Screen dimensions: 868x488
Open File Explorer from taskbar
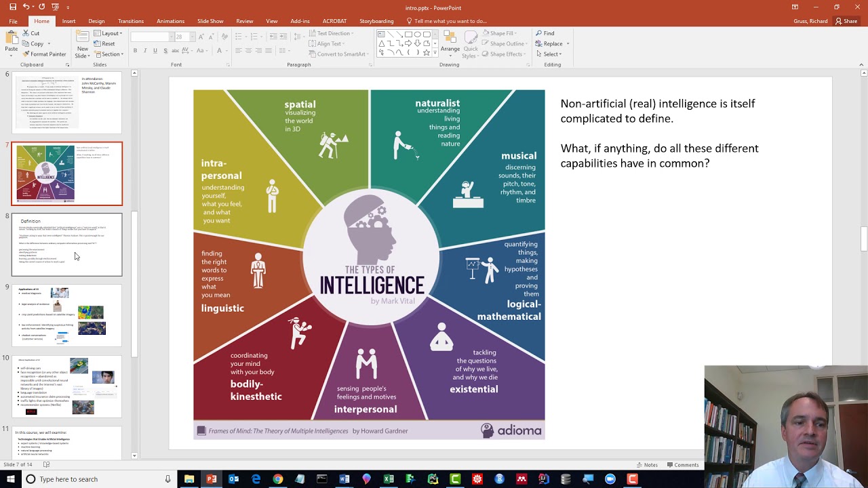(x=189, y=479)
